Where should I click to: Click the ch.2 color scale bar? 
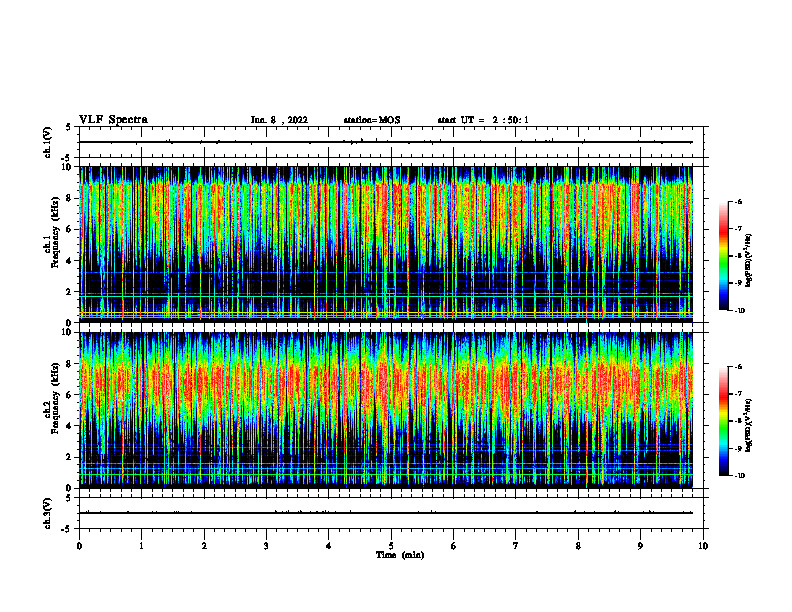(x=724, y=421)
